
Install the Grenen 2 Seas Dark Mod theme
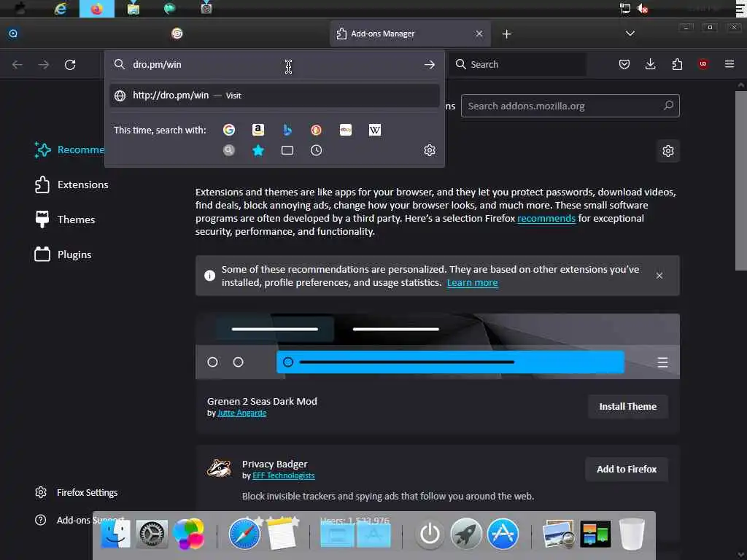coord(627,407)
